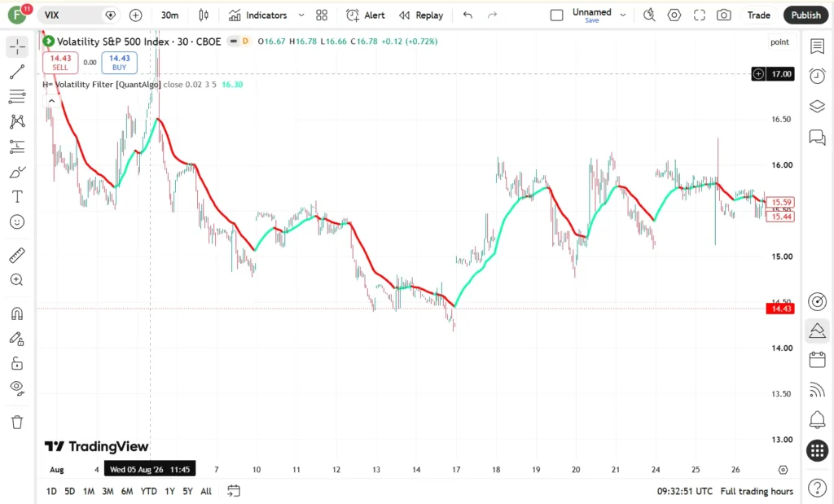
Task: Open the chats panel
Action: 818,137
